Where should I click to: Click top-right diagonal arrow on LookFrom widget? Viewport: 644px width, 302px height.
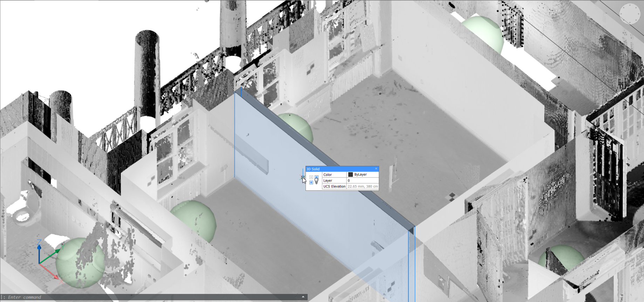636,8
